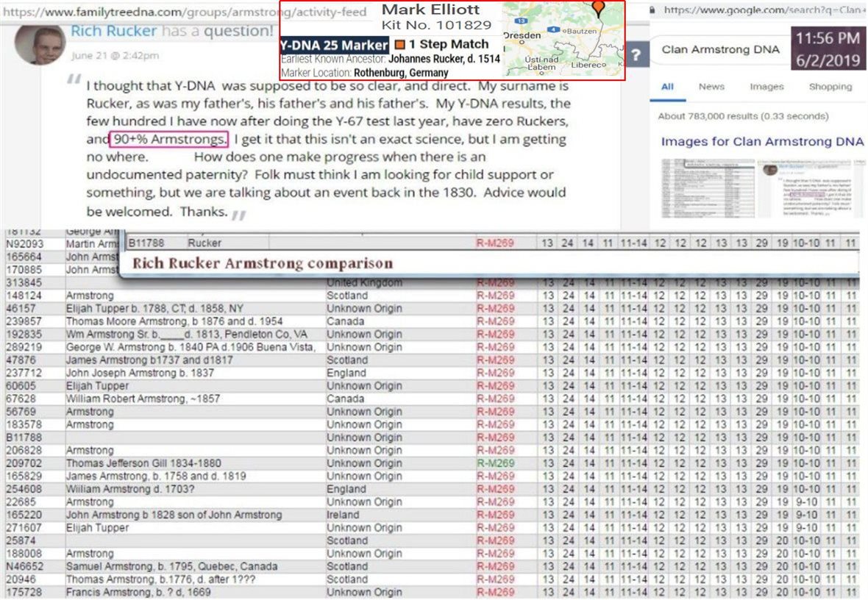Screen dimensions: 868x600
Task: Click the Clan Armstrong DNA search field
Action: 721,50
